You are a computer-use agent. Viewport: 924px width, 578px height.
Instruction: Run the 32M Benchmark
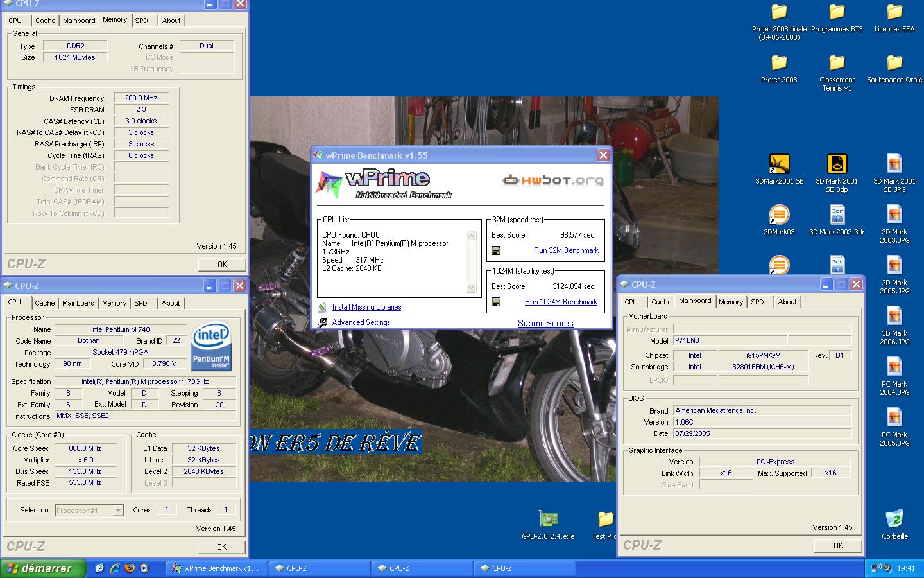click(566, 250)
